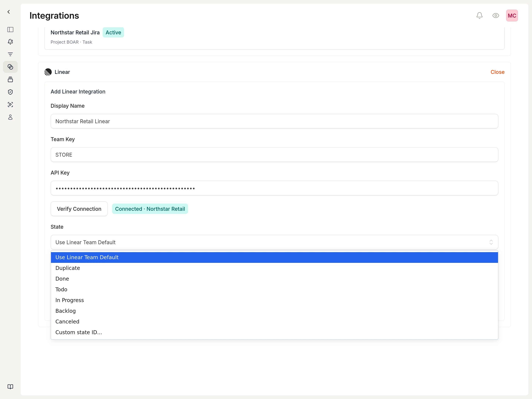This screenshot has height=399, width=532.
Task: Choose Custom state ID... option
Action: (x=274, y=332)
